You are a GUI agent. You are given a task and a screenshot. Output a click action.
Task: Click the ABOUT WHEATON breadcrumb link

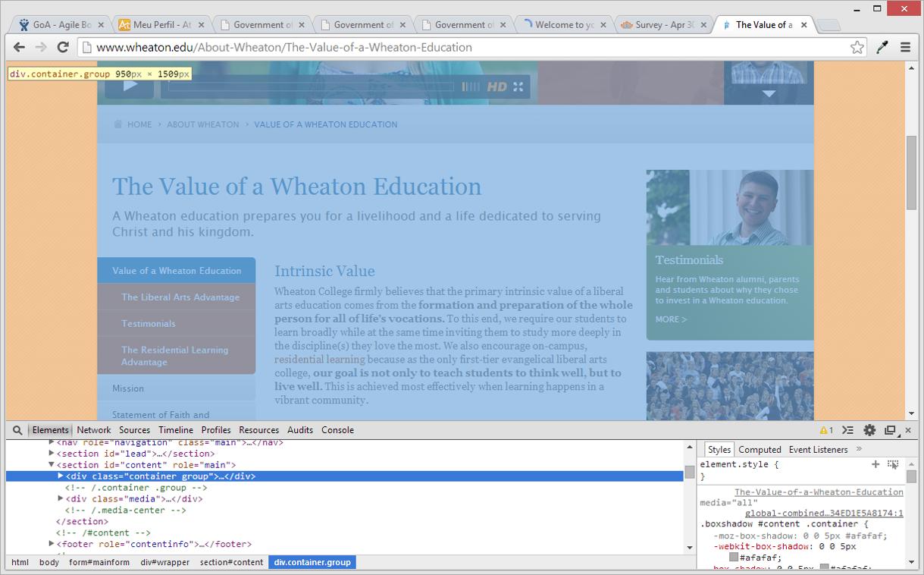coord(202,124)
